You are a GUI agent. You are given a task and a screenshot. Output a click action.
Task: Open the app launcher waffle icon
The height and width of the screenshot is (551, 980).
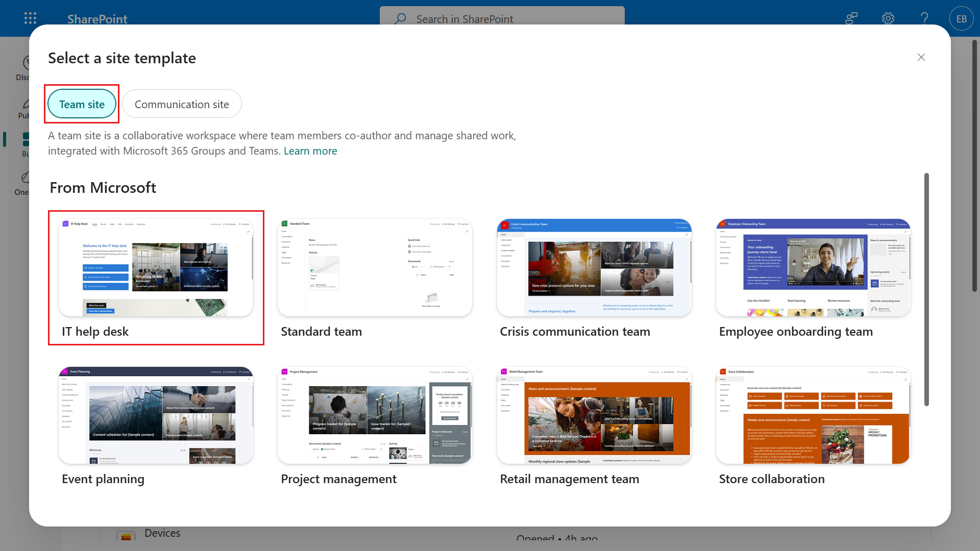[30, 18]
